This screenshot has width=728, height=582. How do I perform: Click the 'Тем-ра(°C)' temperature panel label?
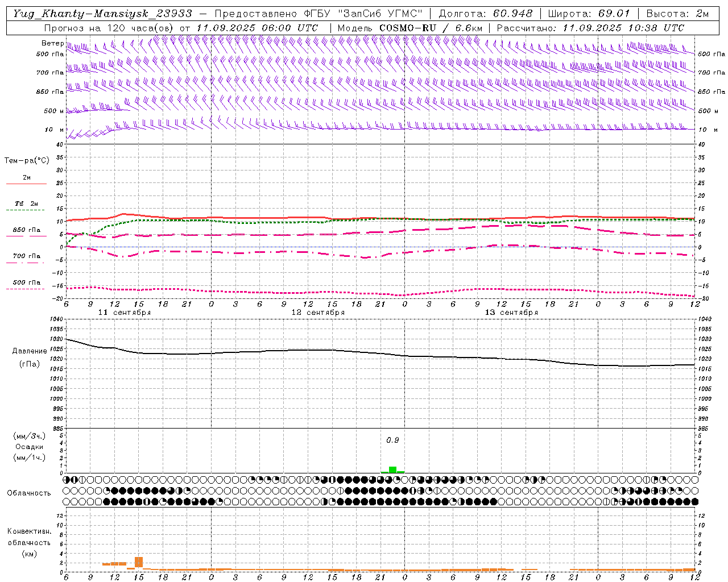click(x=27, y=161)
